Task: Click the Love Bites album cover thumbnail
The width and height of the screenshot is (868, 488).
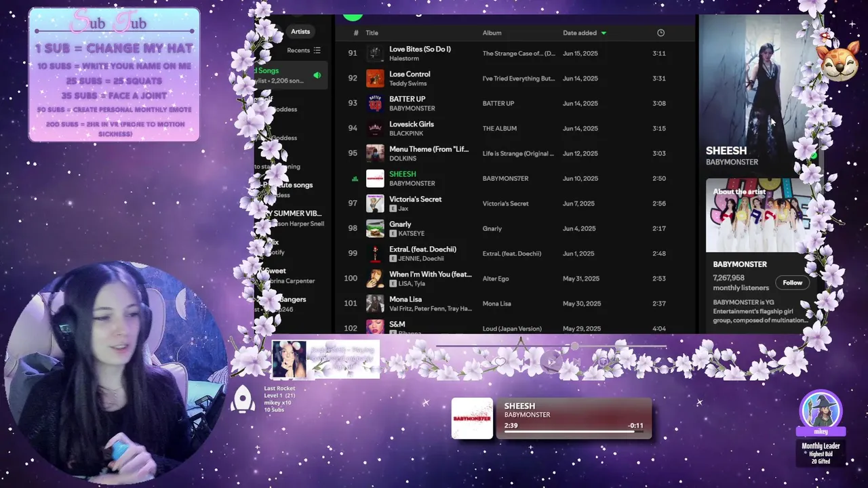Action: [375, 54]
